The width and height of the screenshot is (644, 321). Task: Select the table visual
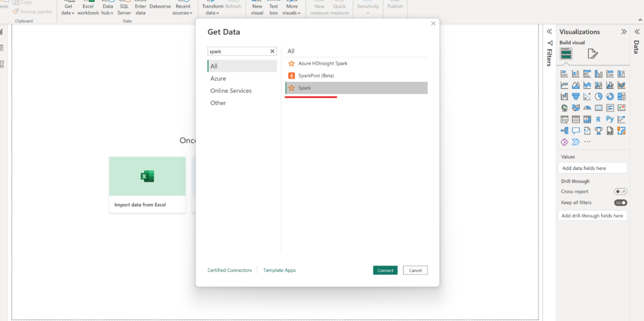pyautogui.click(x=576, y=120)
